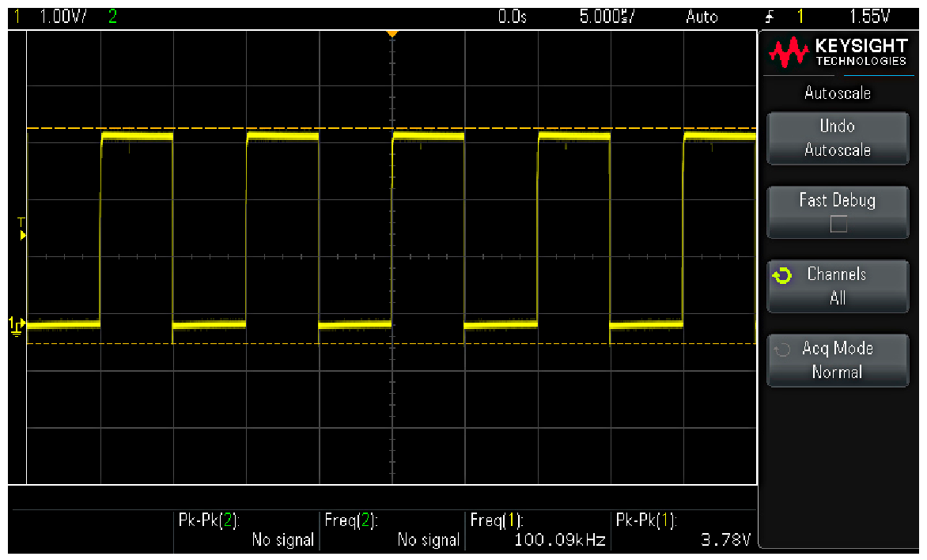927x560 pixels.
Task: Click the channel 1 scale 1.00V/ readout
Action: pyautogui.click(x=62, y=17)
